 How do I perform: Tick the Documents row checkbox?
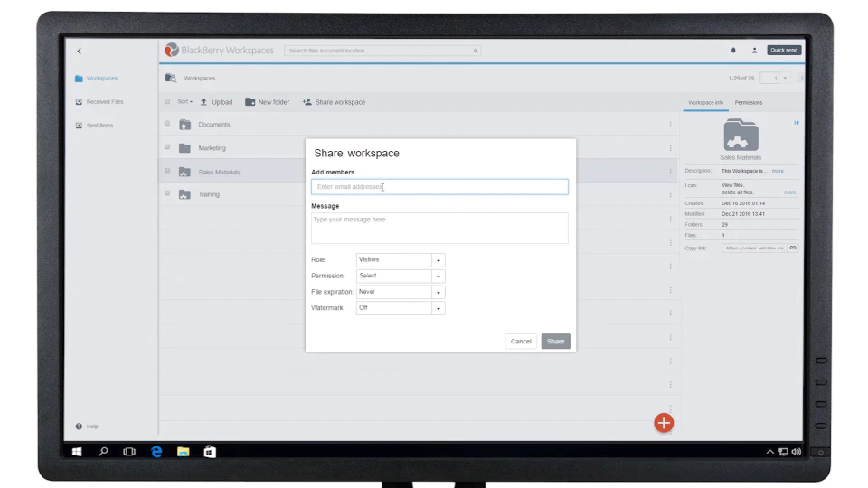pyautogui.click(x=167, y=124)
